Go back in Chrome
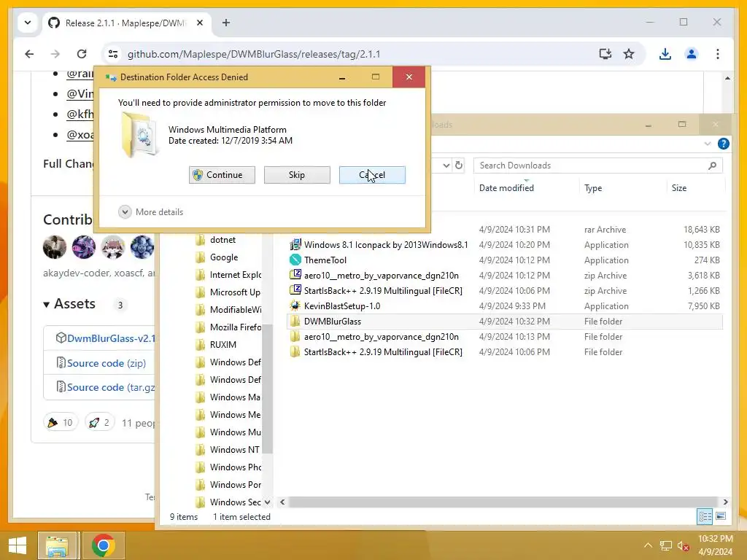Screen dimensions: 747x560 click(29, 54)
